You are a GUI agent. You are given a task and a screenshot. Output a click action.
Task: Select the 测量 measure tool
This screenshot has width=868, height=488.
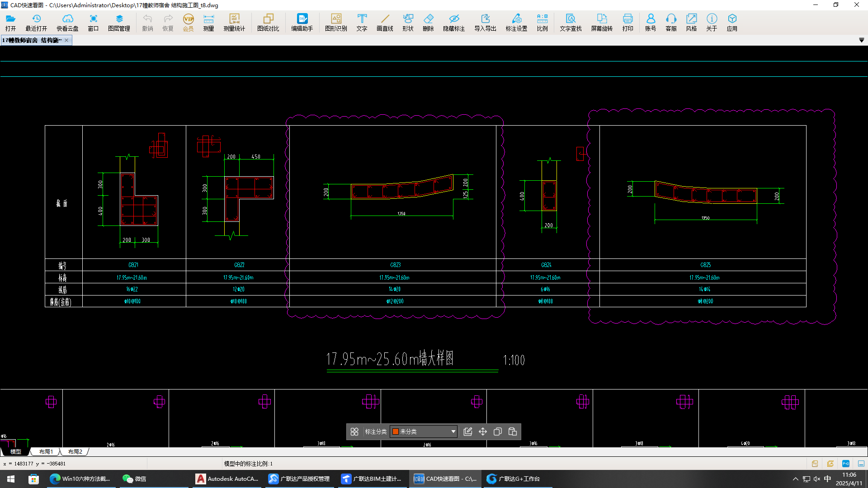208,22
